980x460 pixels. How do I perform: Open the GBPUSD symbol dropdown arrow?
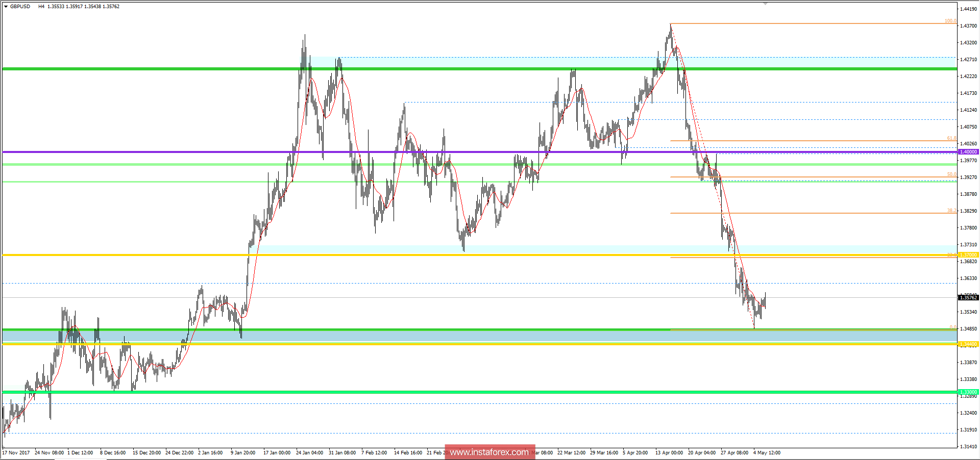6,7
